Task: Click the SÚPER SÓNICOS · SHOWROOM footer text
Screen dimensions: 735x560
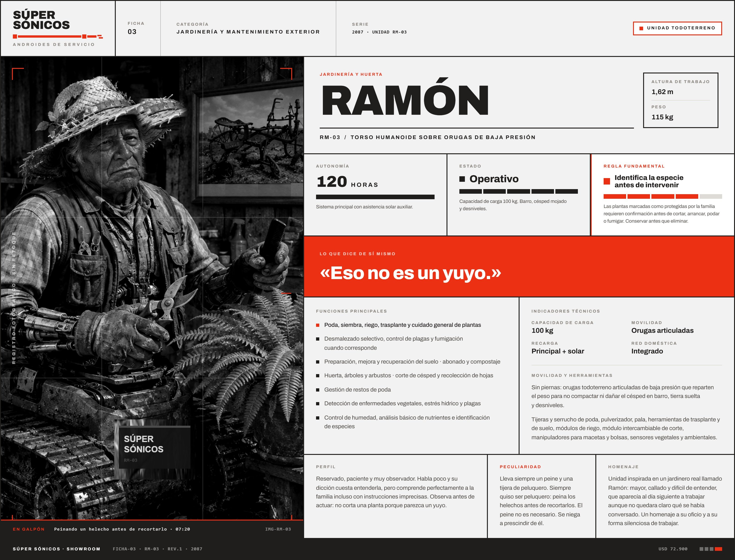Action: pyautogui.click(x=56, y=549)
